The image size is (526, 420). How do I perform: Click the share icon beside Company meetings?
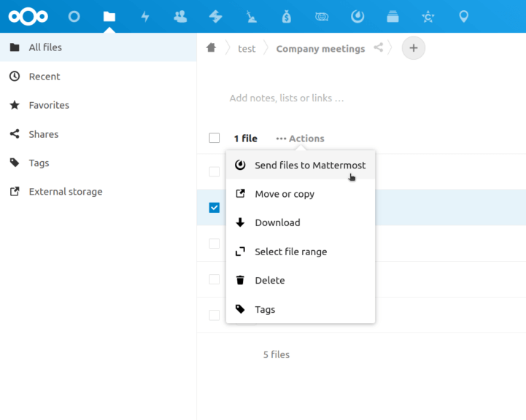tap(379, 47)
